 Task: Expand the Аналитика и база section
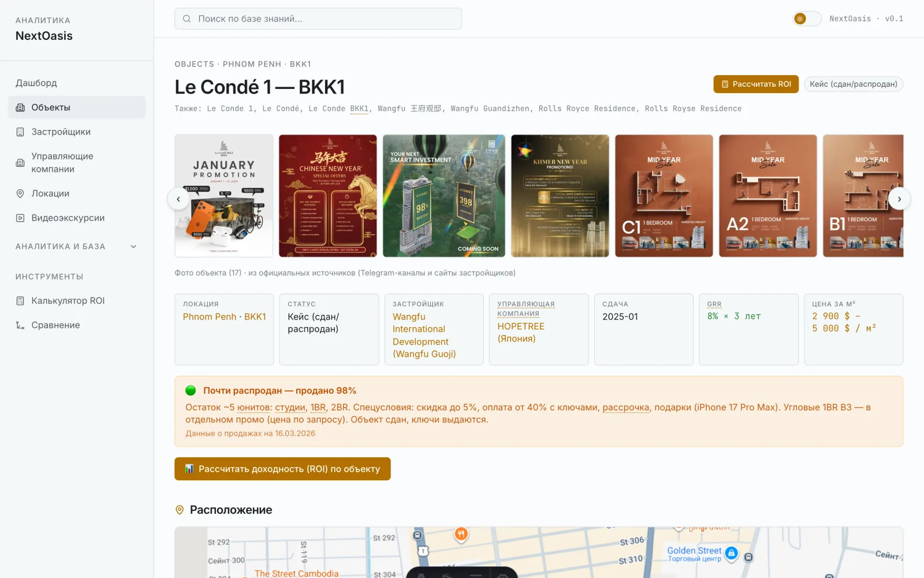77,246
